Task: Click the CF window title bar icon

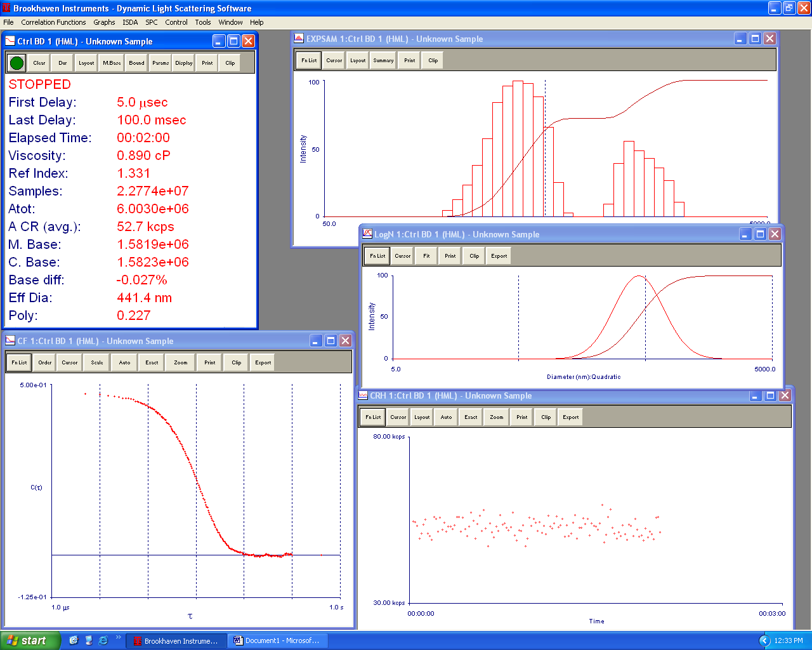Action: (x=10, y=341)
